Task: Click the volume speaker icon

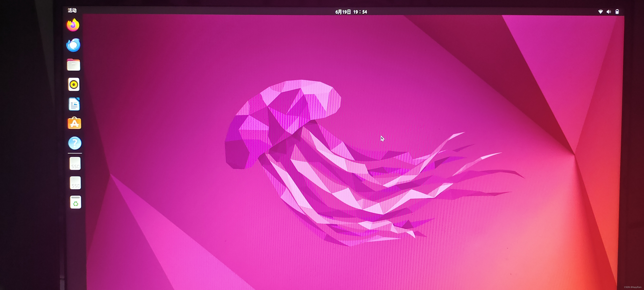Action: pyautogui.click(x=609, y=12)
